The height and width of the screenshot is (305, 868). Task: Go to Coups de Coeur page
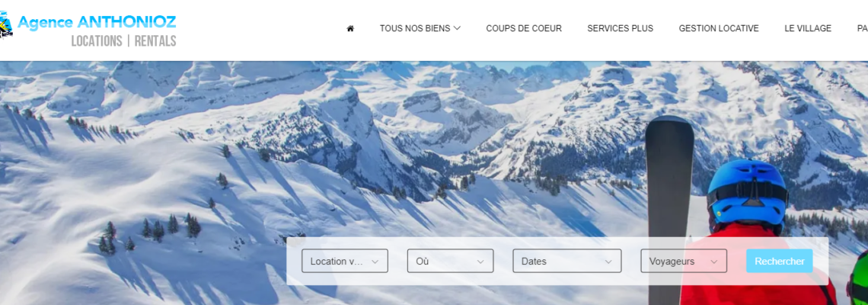524,28
